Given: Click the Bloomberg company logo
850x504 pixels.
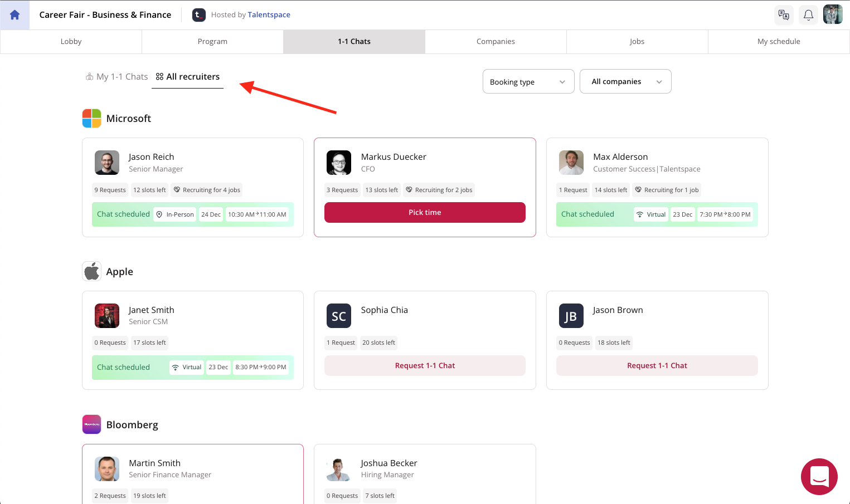Looking at the screenshot, I should [x=92, y=424].
